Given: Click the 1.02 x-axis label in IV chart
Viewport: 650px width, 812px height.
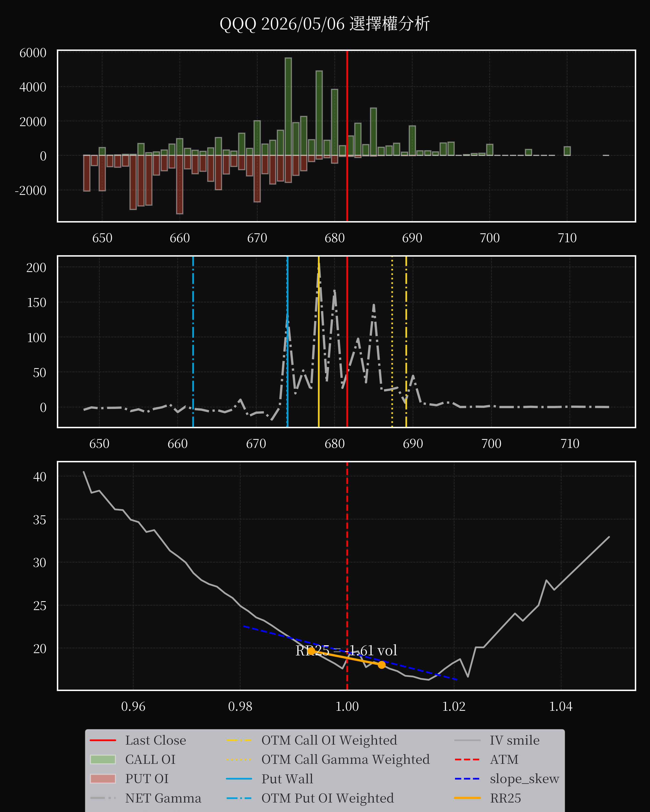Looking at the screenshot, I should (x=454, y=706).
